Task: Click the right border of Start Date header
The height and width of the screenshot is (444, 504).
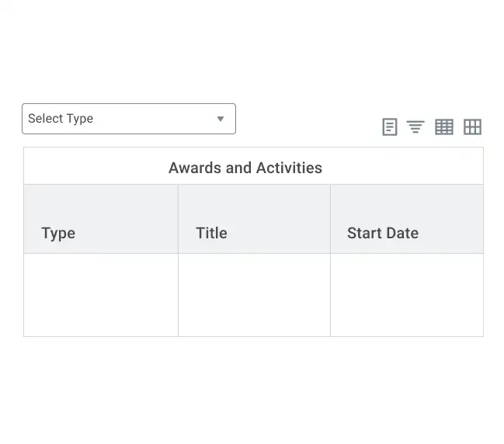Action: coord(483,219)
